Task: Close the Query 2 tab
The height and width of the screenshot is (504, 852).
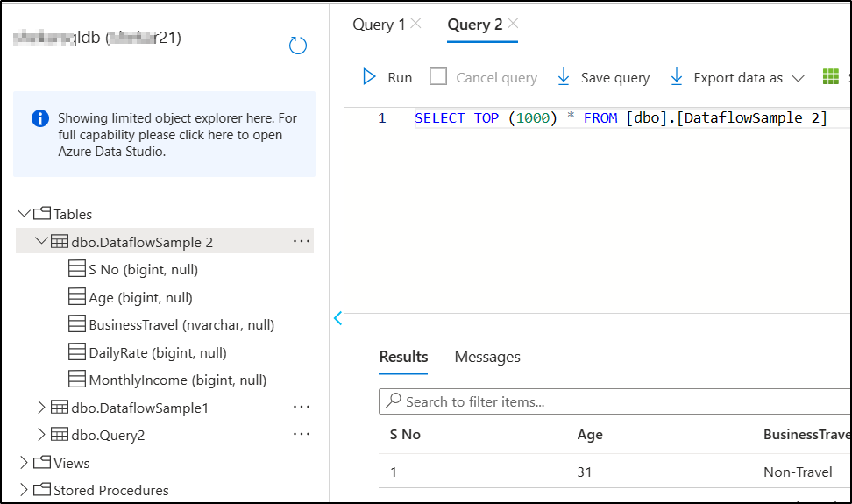Action: [513, 24]
